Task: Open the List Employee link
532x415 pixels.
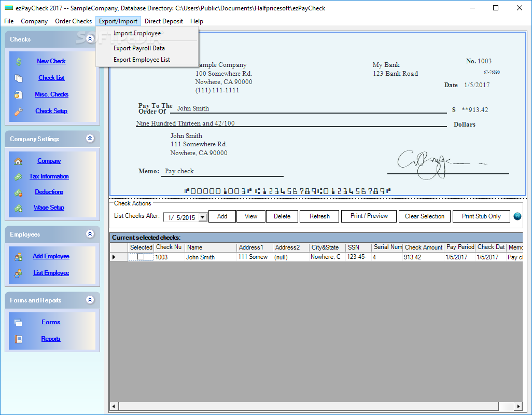Action: click(51, 273)
